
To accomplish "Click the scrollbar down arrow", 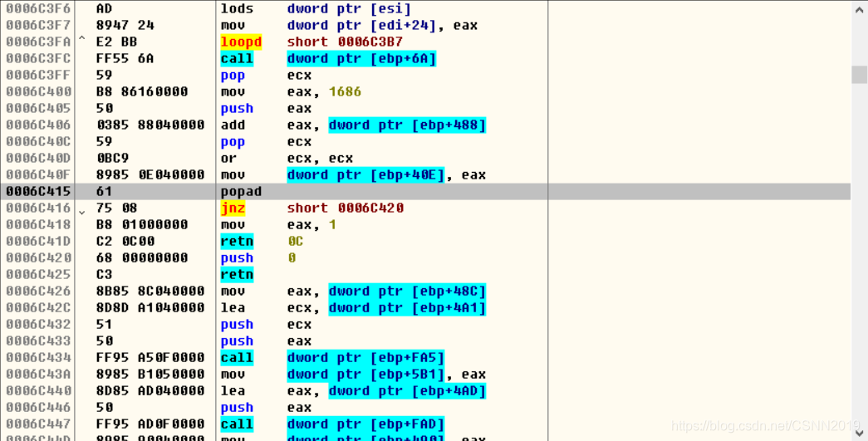I will pyautogui.click(x=859, y=433).
